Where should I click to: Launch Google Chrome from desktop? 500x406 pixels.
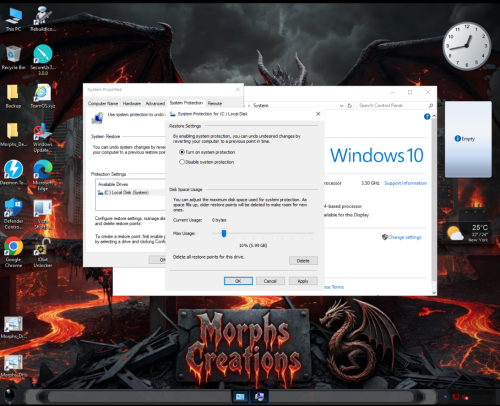pyautogui.click(x=13, y=252)
